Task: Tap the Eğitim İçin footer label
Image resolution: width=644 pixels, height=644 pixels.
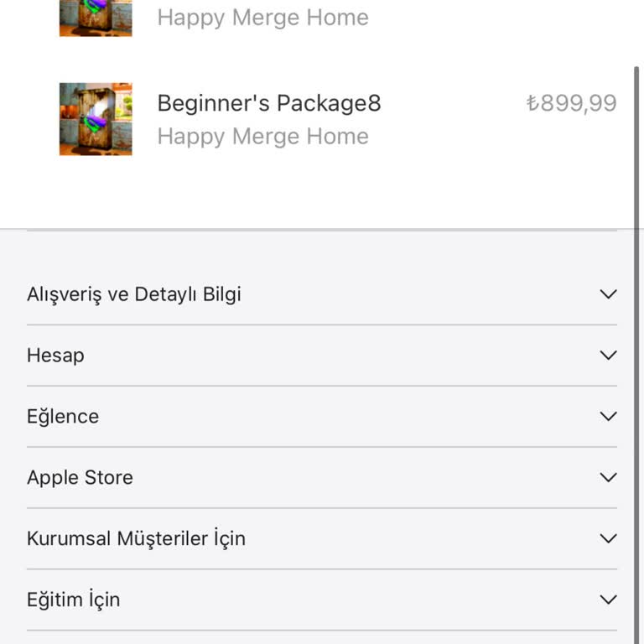Action: click(x=73, y=600)
